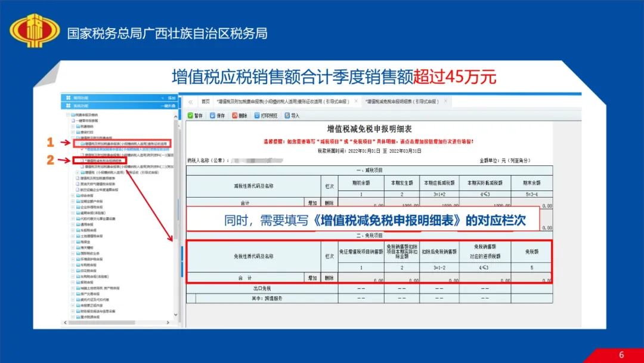
Task: Click the 土地增值税申报 folder icon
Action: pyautogui.click(x=78, y=236)
